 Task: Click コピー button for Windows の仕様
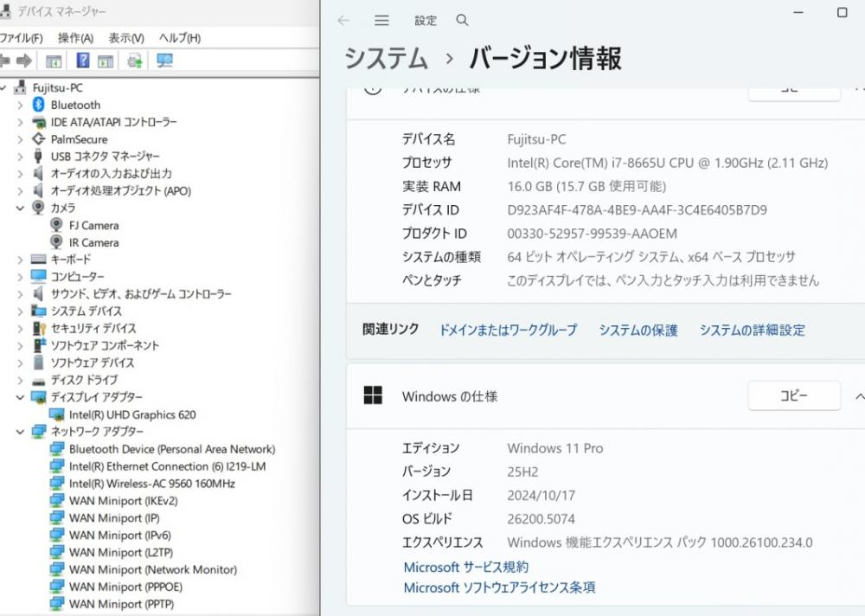793,395
